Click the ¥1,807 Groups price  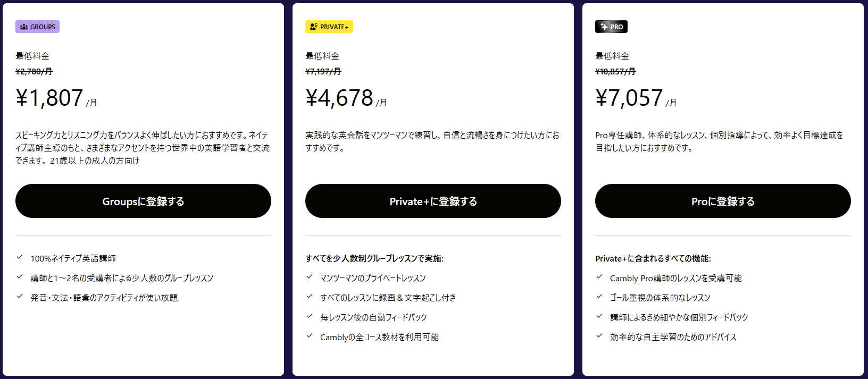[49, 98]
